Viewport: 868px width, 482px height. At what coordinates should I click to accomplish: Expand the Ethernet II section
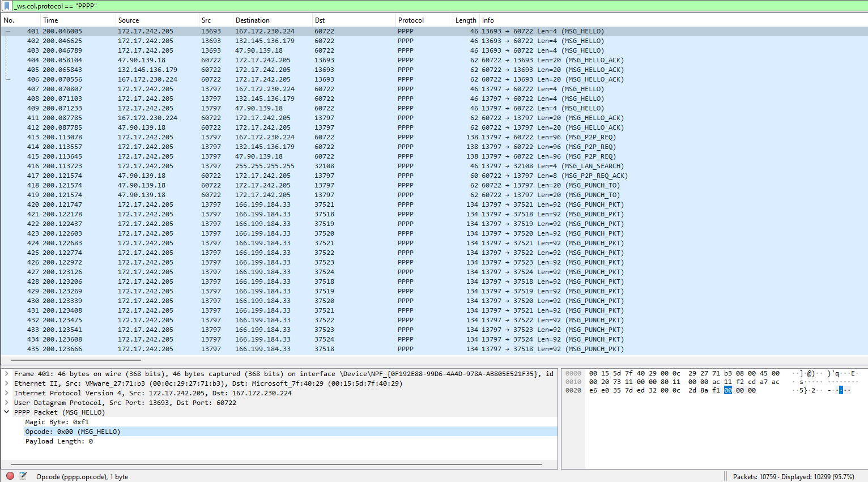tap(7, 383)
